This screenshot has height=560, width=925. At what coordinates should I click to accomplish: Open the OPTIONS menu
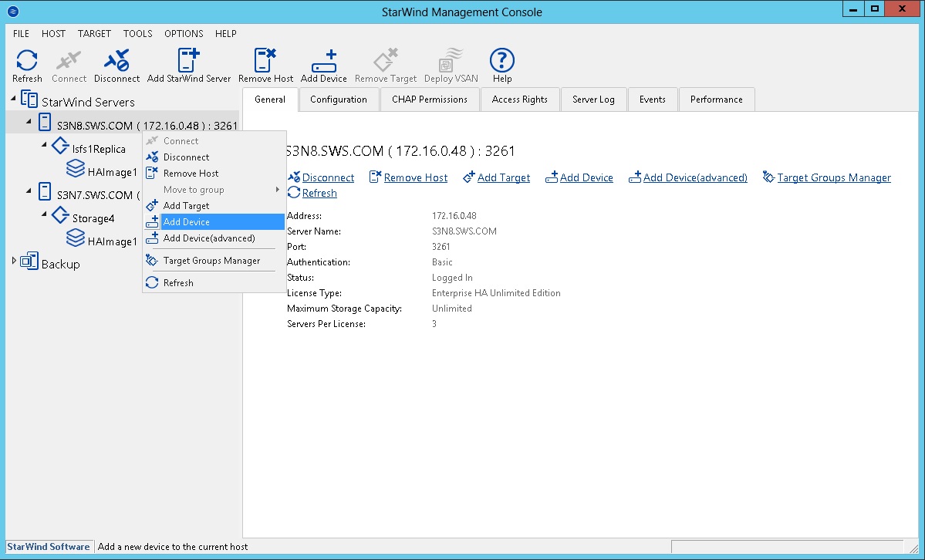coord(184,34)
